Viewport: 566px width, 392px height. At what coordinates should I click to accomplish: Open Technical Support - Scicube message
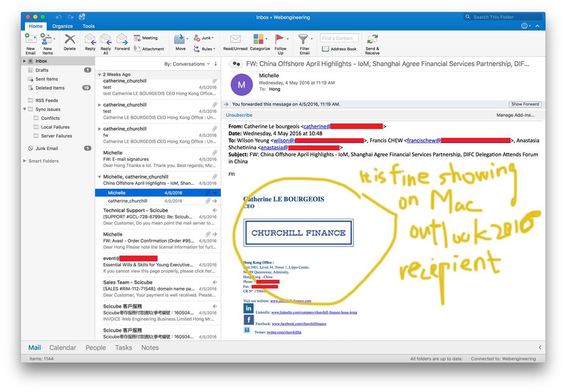tap(158, 217)
